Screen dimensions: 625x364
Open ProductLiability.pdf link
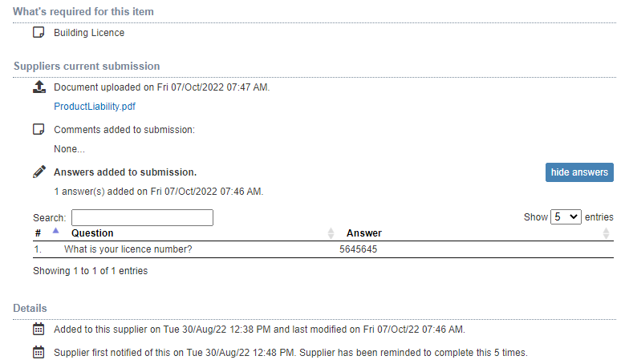(x=95, y=107)
